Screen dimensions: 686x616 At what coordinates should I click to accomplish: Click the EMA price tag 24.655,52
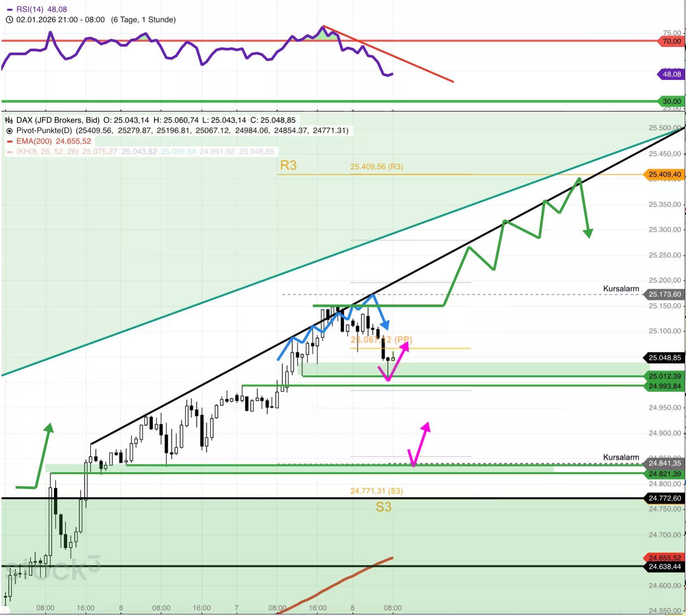tap(664, 558)
